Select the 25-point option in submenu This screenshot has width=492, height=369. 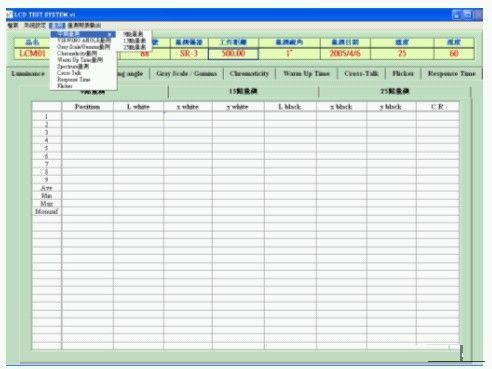point(134,47)
